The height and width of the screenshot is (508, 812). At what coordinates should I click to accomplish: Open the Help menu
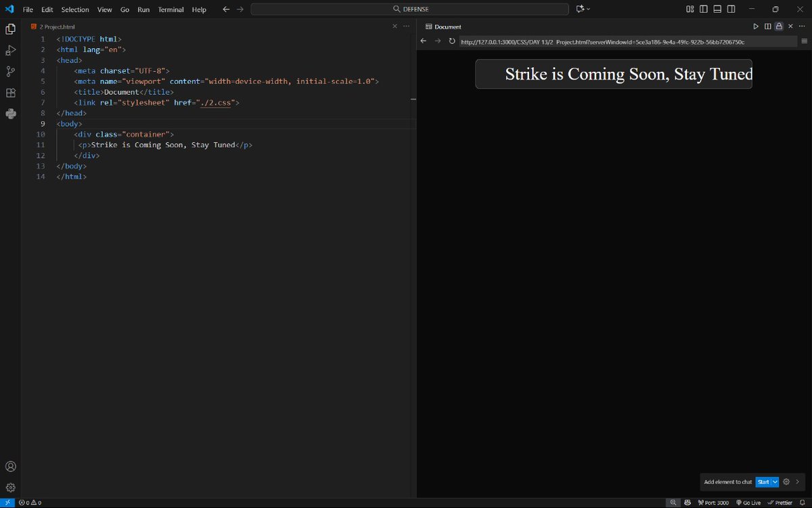coord(199,9)
